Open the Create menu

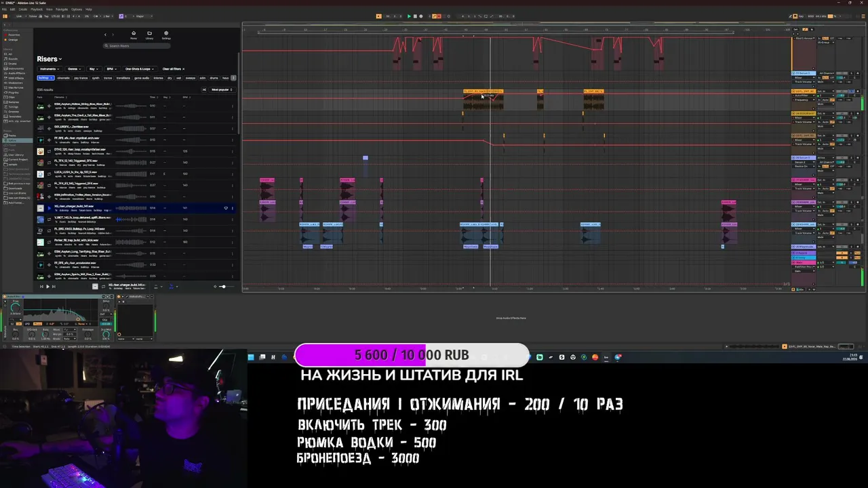23,9
